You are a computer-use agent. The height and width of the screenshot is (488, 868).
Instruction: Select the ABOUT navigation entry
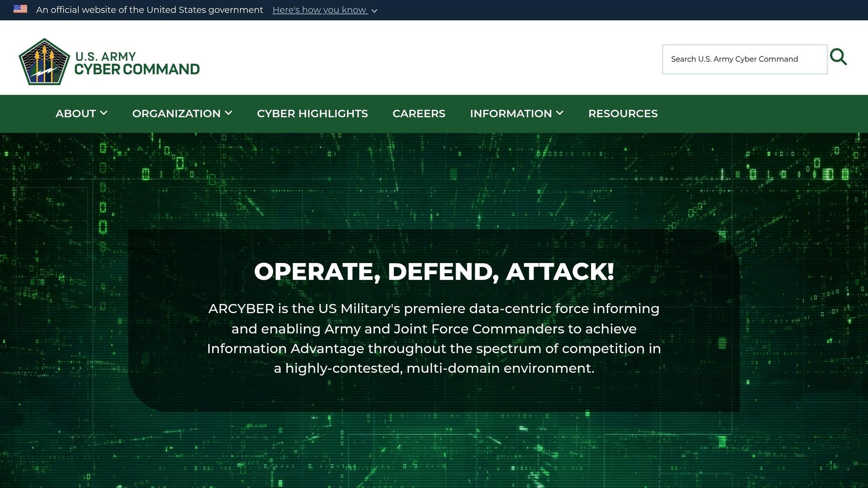pyautogui.click(x=75, y=113)
